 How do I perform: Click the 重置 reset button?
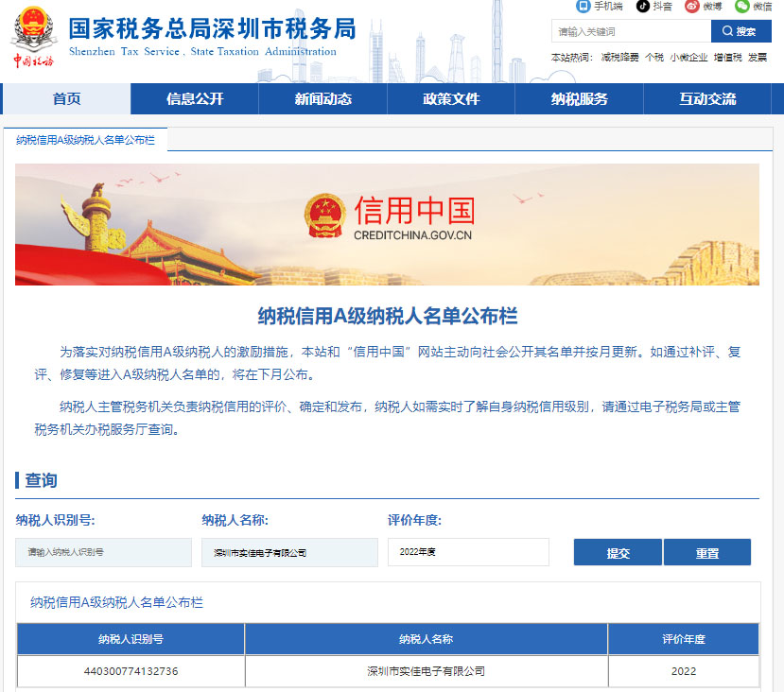(x=707, y=553)
